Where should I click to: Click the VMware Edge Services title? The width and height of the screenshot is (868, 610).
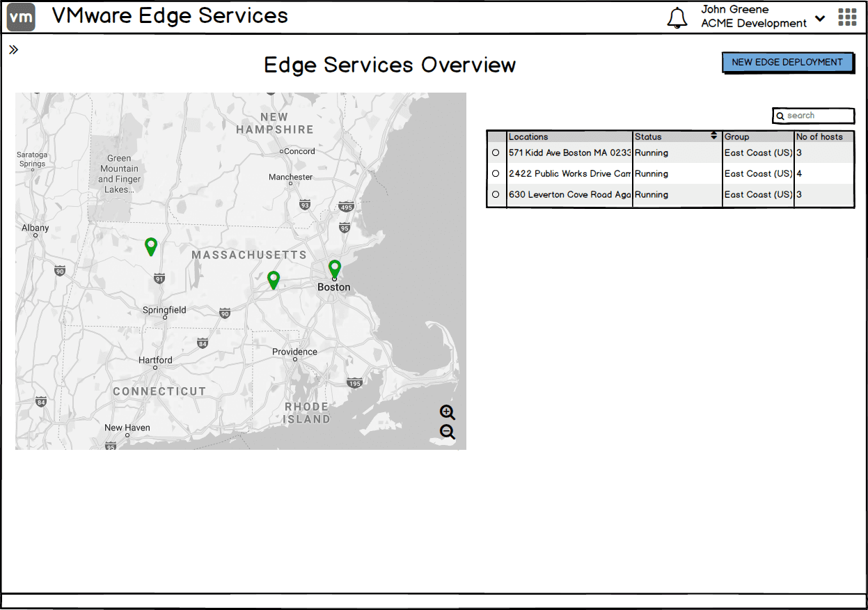(170, 16)
